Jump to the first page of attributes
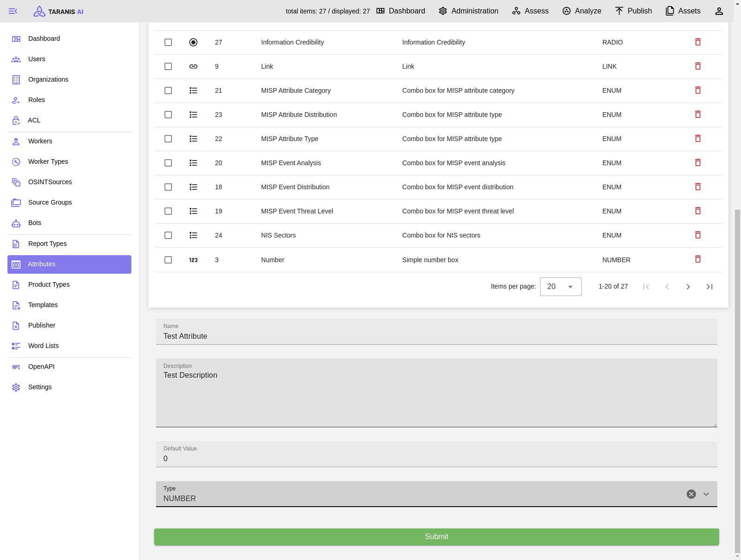The width and height of the screenshot is (741, 560). tap(646, 287)
